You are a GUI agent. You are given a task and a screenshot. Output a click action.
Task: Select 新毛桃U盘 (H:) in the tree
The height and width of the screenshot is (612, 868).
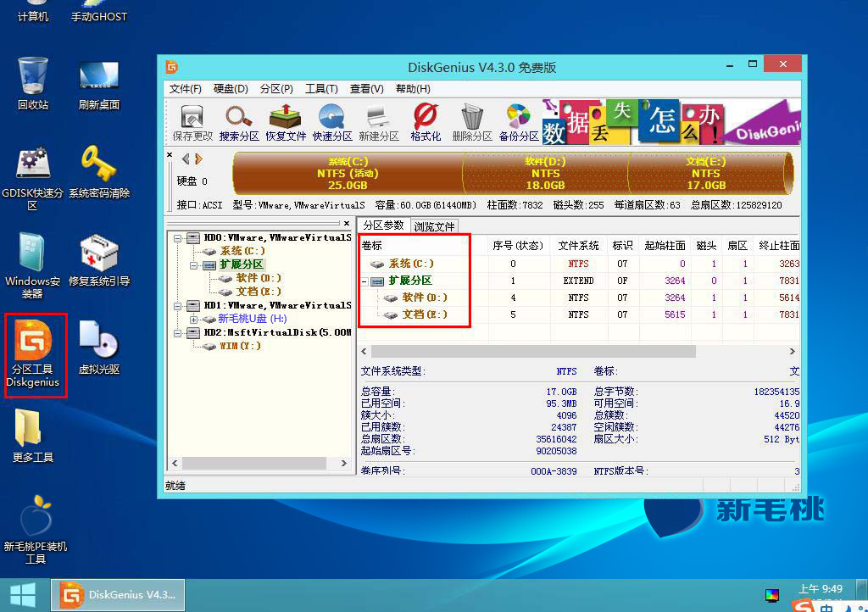tap(252, 319)
